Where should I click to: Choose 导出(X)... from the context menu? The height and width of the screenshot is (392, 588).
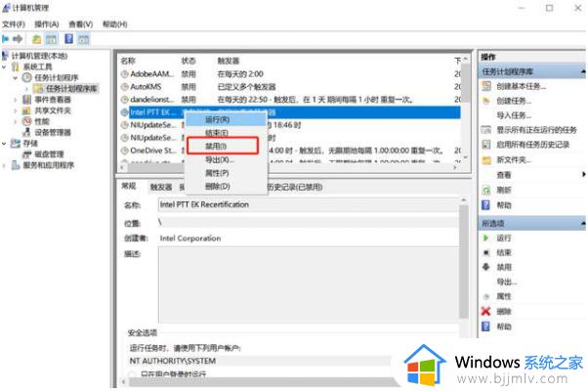(x=227, y=159)
